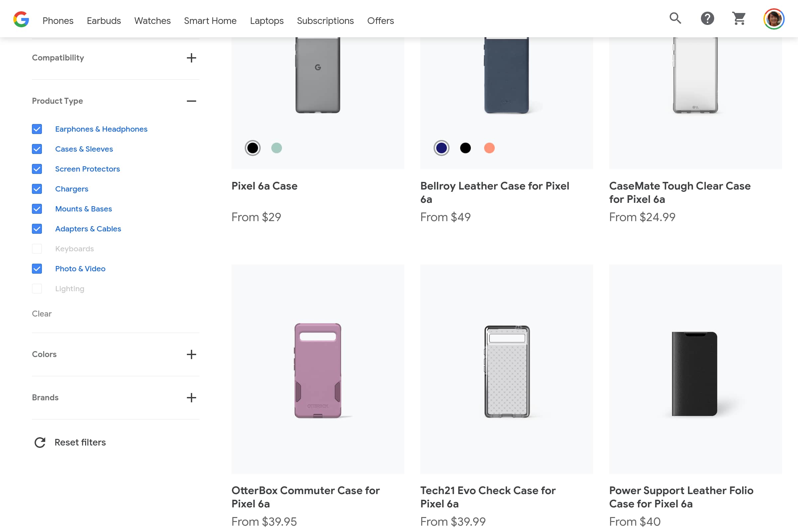Click the pink OtterBox Commuter case image
This screenshot has height=532, width=798.
coord(318,370)
